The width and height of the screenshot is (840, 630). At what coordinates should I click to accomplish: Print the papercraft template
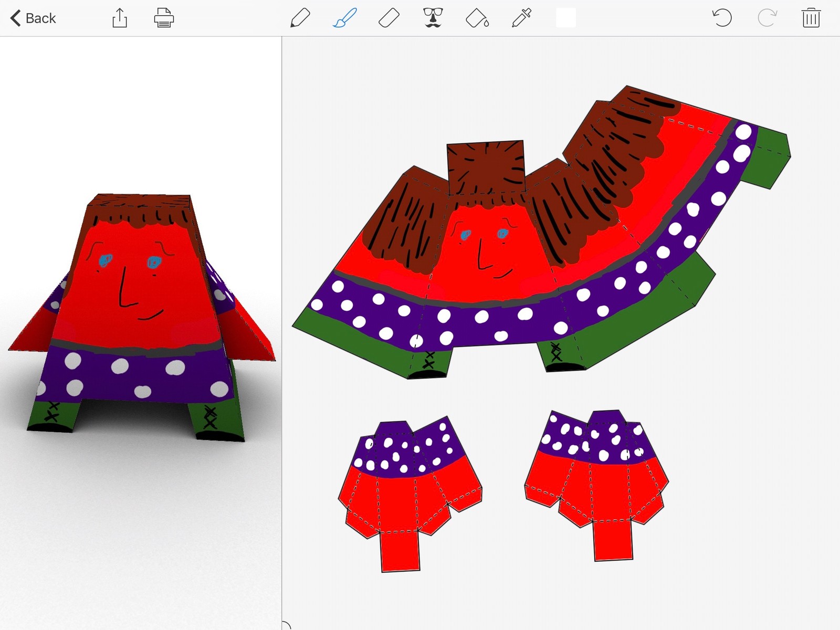tap(164, 18)
